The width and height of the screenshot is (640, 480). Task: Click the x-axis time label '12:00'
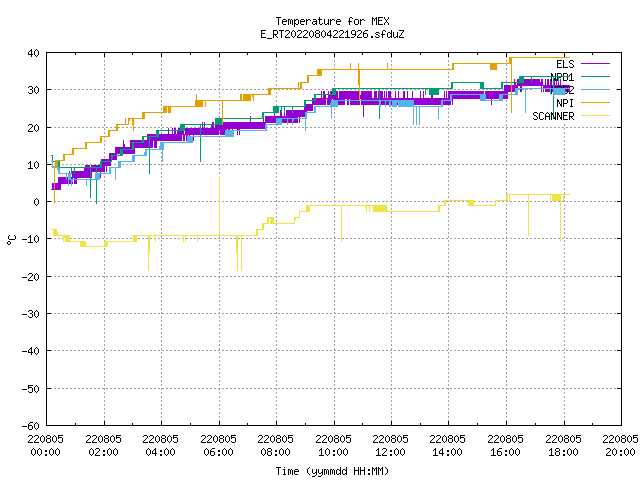(391, 452)
